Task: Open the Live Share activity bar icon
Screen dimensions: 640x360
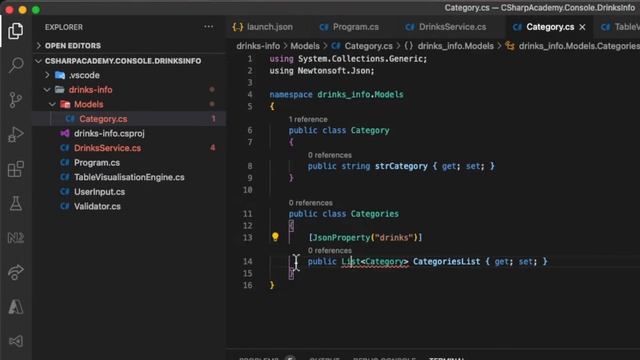Action: (x=16, y=272)
